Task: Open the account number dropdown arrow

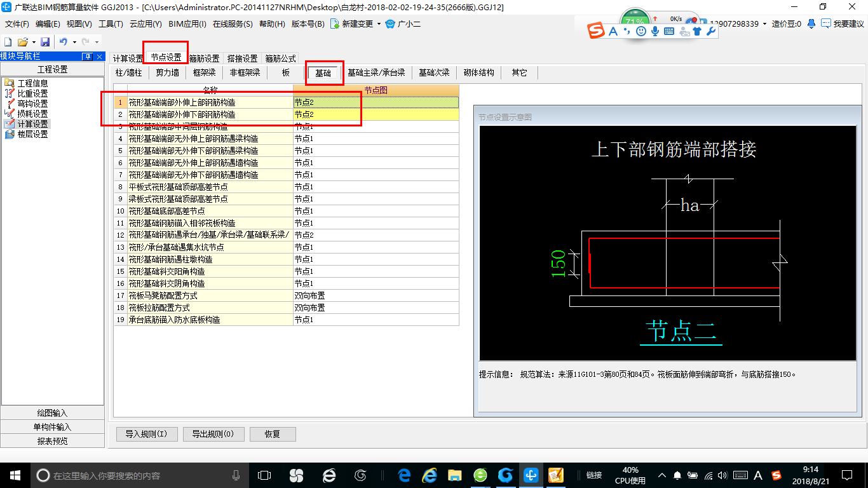Action: [764, 24]
